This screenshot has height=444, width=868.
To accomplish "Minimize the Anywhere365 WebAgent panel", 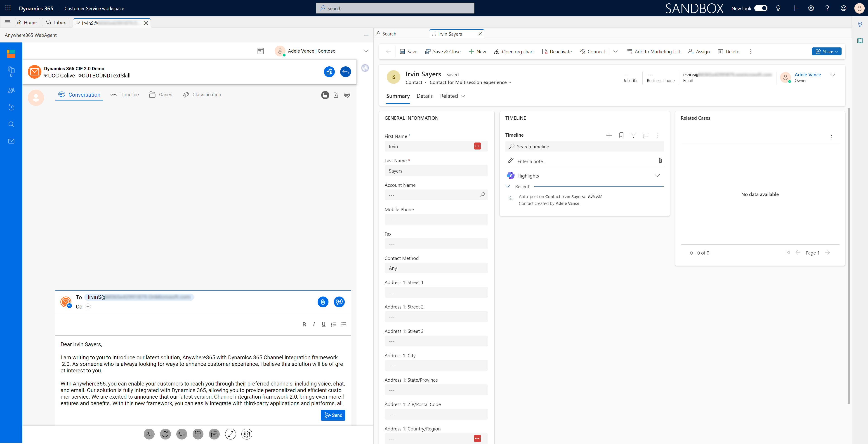I will [x=366, y=35].
